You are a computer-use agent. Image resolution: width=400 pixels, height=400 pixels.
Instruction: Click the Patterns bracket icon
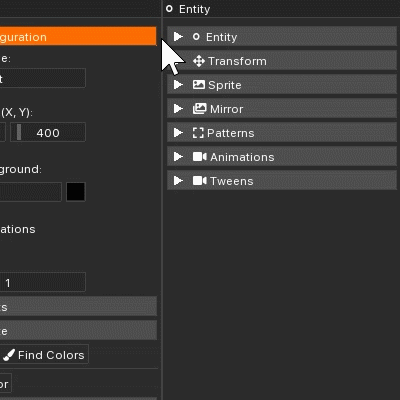198,133
